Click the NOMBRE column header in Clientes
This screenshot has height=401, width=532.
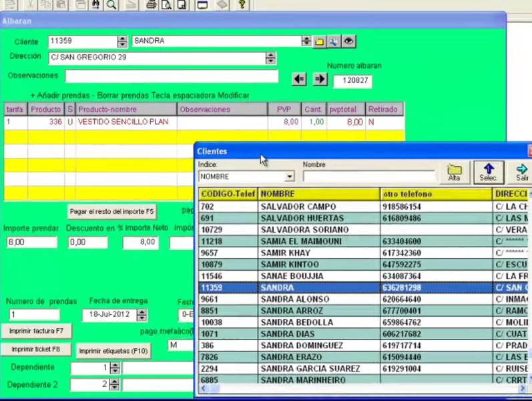318,194
